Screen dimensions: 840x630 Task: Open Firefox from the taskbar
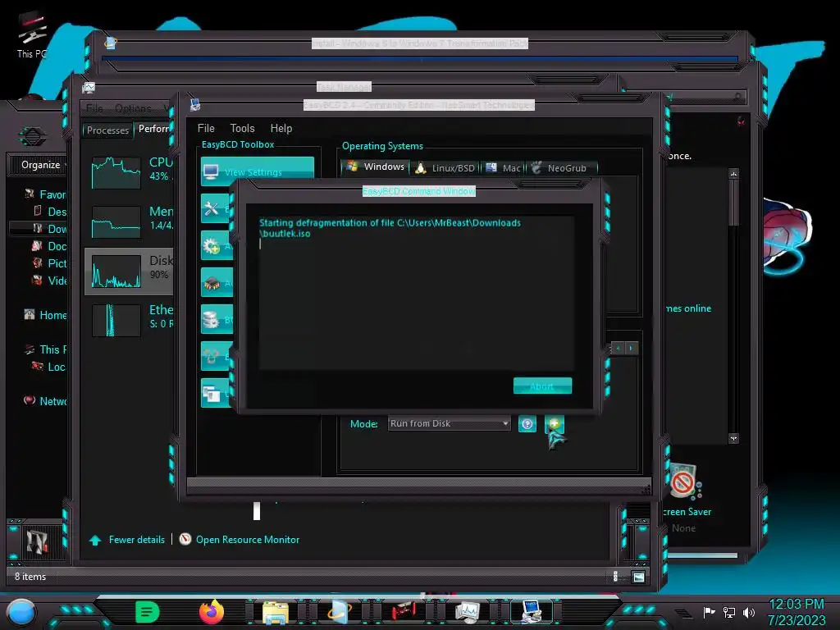click(x=212, y=612)
